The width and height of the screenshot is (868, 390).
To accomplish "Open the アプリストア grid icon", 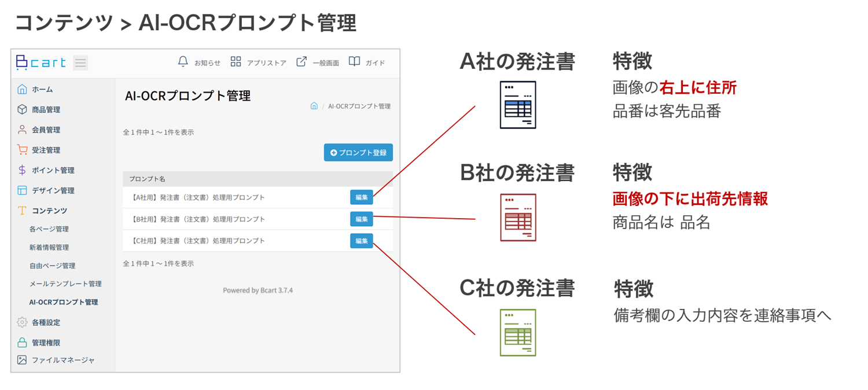I will [236, 62].
